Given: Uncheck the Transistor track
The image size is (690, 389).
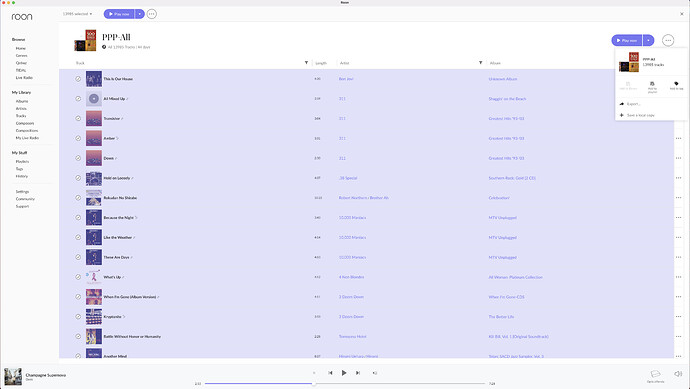Looking at the screenshot, I should click(x=78, y=118).
